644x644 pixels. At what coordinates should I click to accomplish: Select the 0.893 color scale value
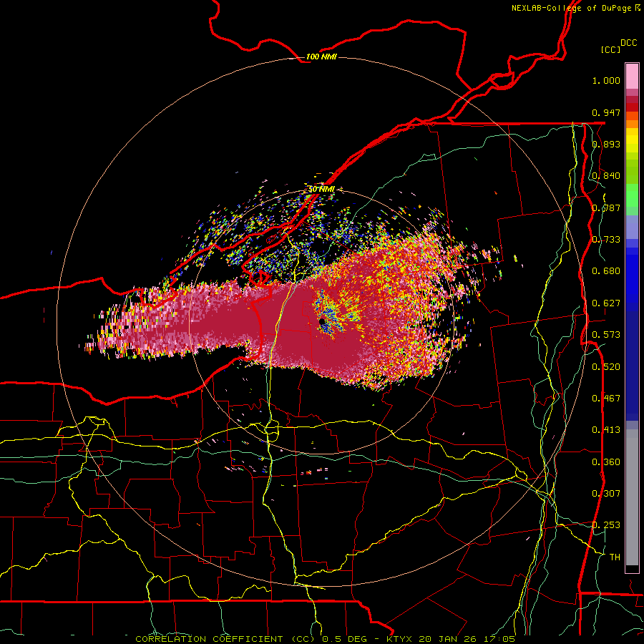click(606, 144)
